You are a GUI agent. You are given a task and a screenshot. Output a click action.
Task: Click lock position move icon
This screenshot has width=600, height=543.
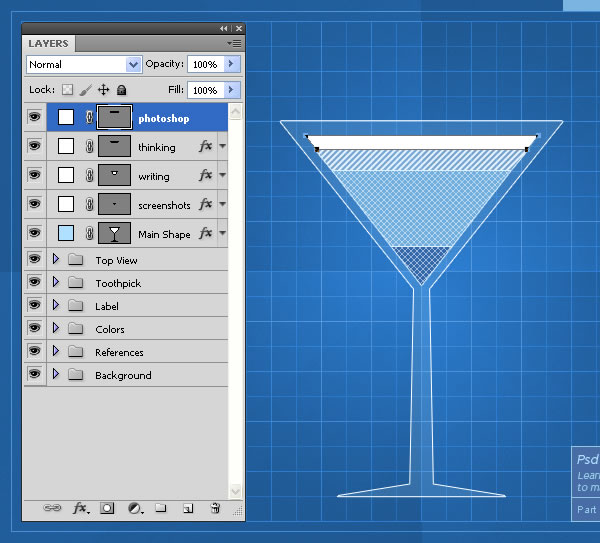coord(103,90)
